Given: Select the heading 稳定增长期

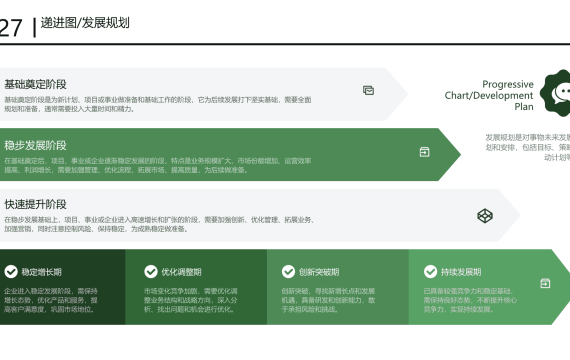Looking at the screenshot, I should pyautogui.click(x=41, y=272).
